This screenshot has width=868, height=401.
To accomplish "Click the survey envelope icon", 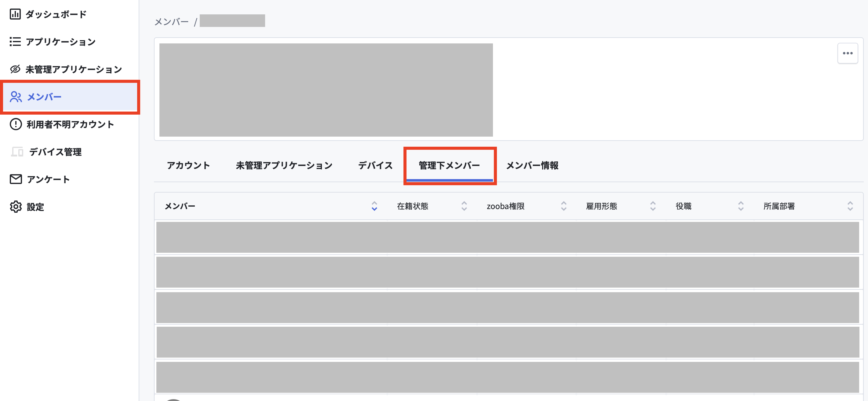I will pyautogui.click(x=16, y=179).
